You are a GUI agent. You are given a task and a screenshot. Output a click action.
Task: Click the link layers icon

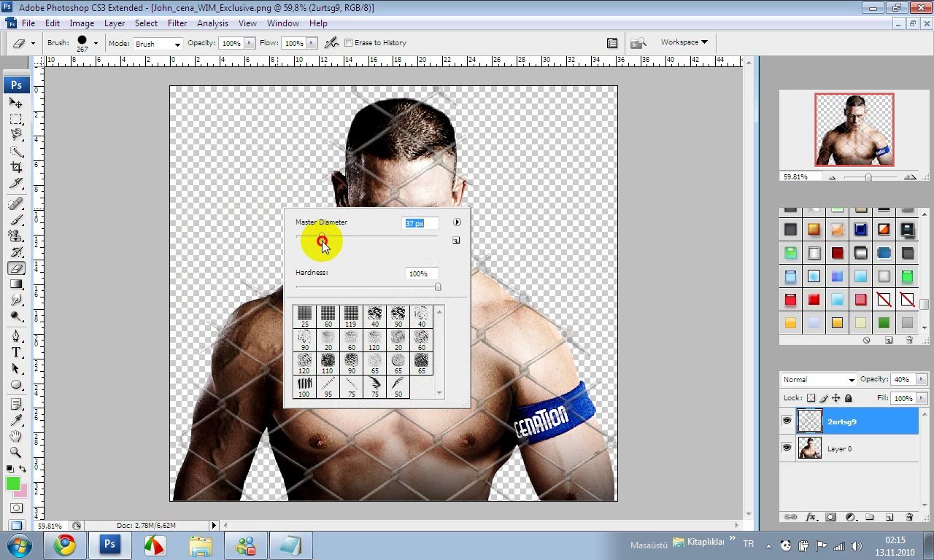click(x=790, y=517)
